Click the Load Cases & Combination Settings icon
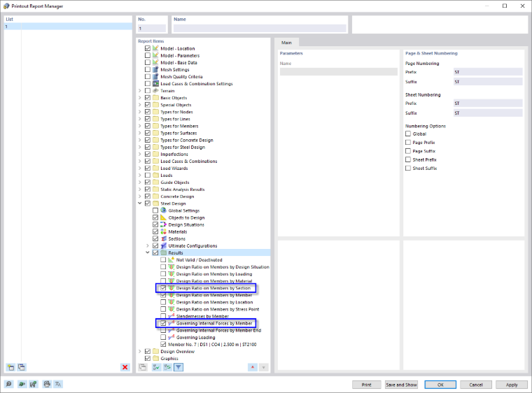 tap(155, 83)
